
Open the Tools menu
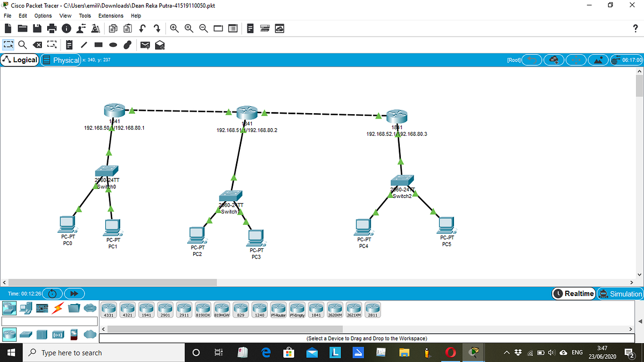[85, 16]
